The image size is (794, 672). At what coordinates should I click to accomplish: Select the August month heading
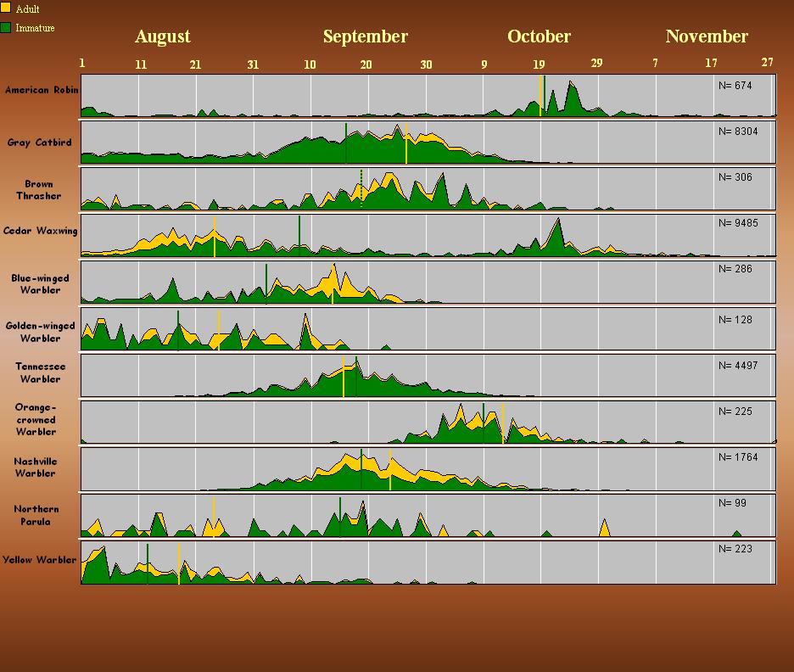tap(162, 36)
